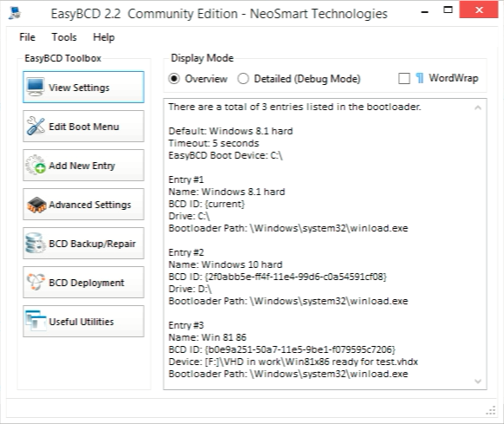Click the 'Entry #1' heading text

[187, 179]
